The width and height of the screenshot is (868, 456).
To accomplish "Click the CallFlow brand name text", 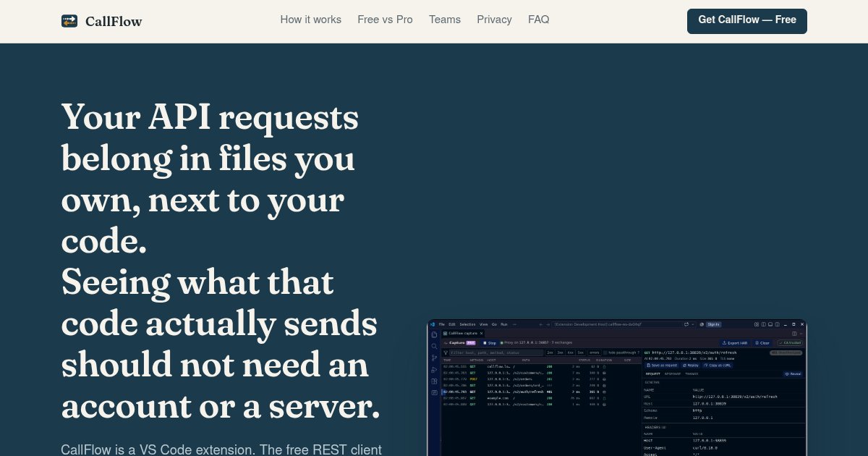I will (x=114, y=21).
